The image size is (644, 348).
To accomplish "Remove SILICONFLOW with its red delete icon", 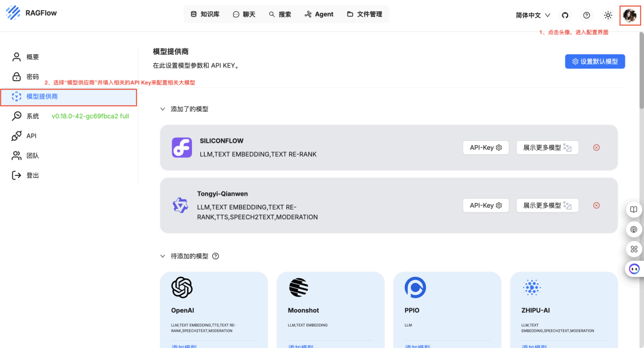I will click(x=596, y=147).
